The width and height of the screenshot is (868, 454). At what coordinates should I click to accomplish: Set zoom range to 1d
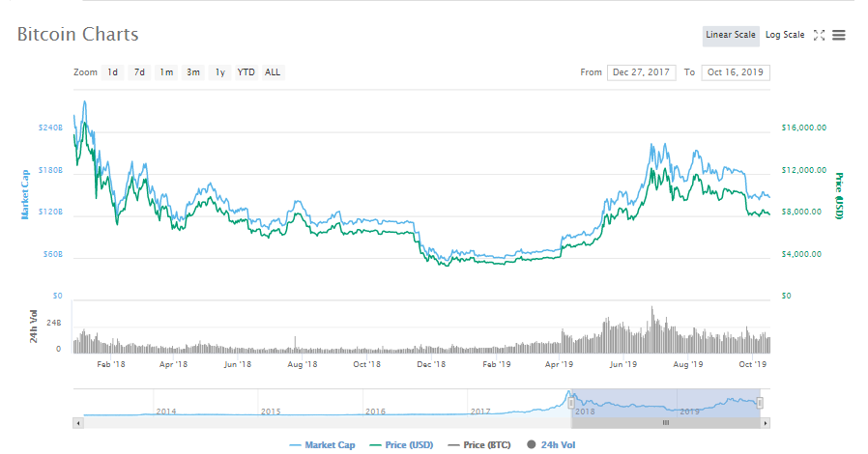[112, 72]
